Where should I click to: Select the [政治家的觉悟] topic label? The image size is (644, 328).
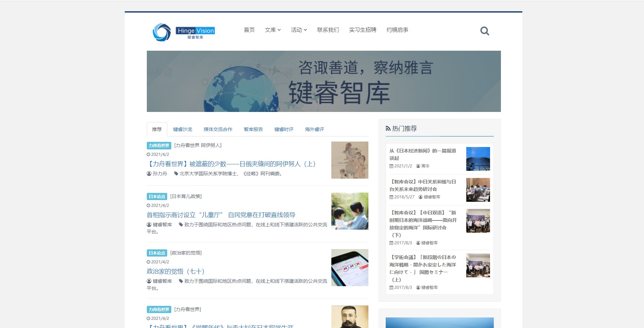(186, 253)
